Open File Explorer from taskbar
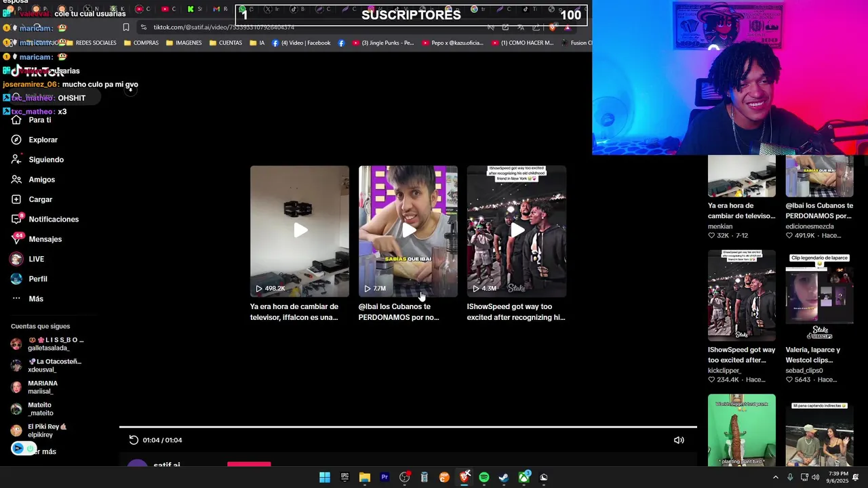The width and height of the screenshot is (868, 488). coord(365,477)
